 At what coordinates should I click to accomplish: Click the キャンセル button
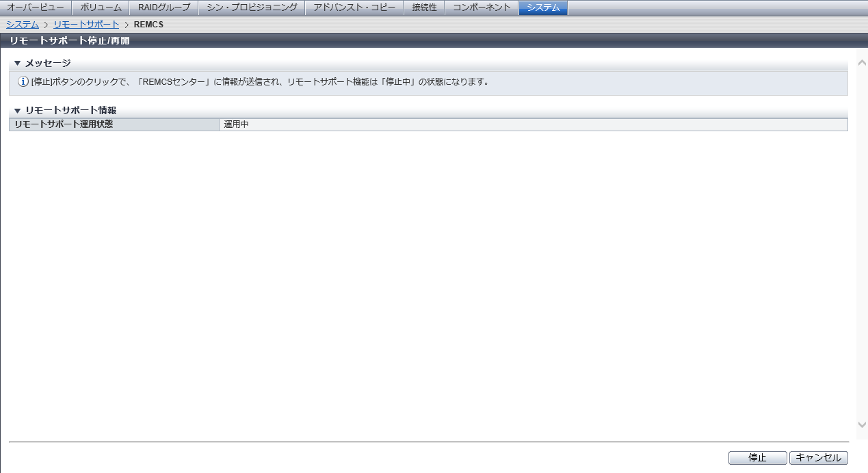click(x=818, y=458)
